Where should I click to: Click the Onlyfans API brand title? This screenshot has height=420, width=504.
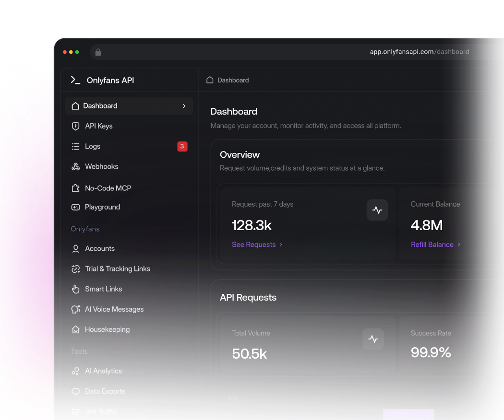110,80
